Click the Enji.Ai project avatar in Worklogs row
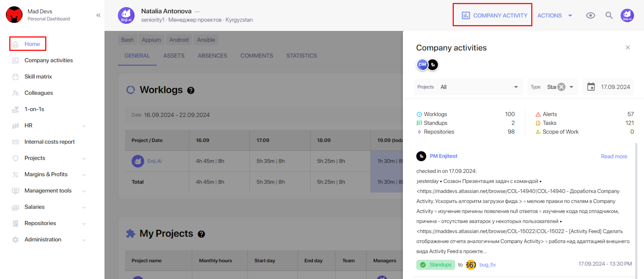 pyautogui.click(x=138, y=161)
